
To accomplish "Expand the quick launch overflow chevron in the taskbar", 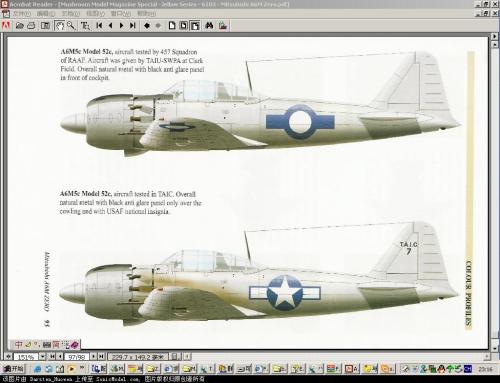I will pos(82,368).
